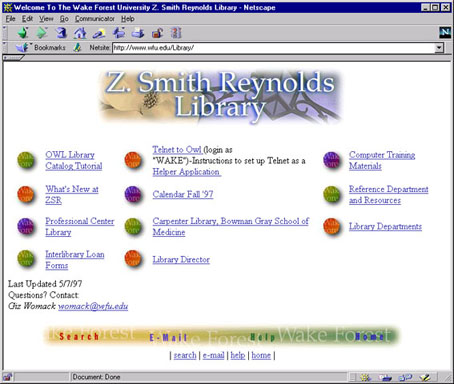This screenshot has height=384, width=454.
Task: Click Search on the Wake Forest banner
Action: tap(79, 337)
